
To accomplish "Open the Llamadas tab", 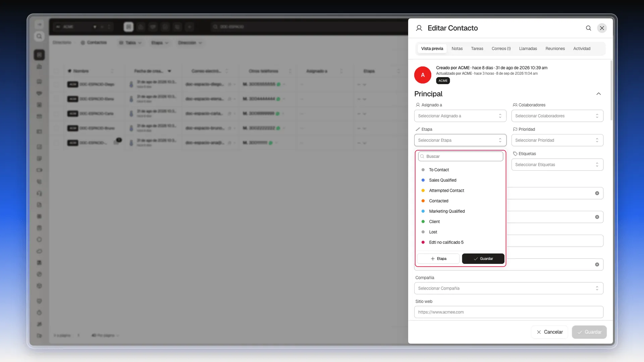I will tap(528, 49).
